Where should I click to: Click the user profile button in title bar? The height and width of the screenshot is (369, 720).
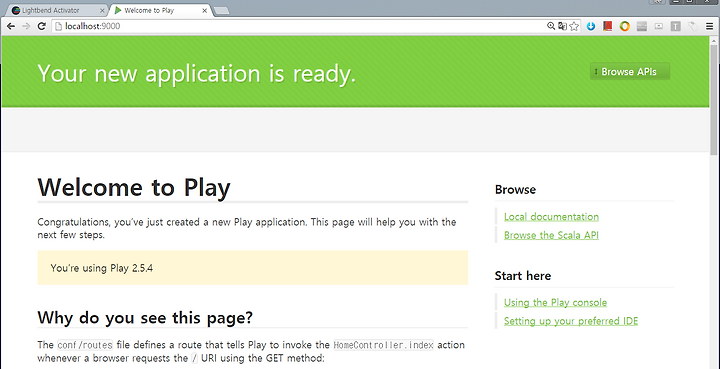tap(658, 1)
